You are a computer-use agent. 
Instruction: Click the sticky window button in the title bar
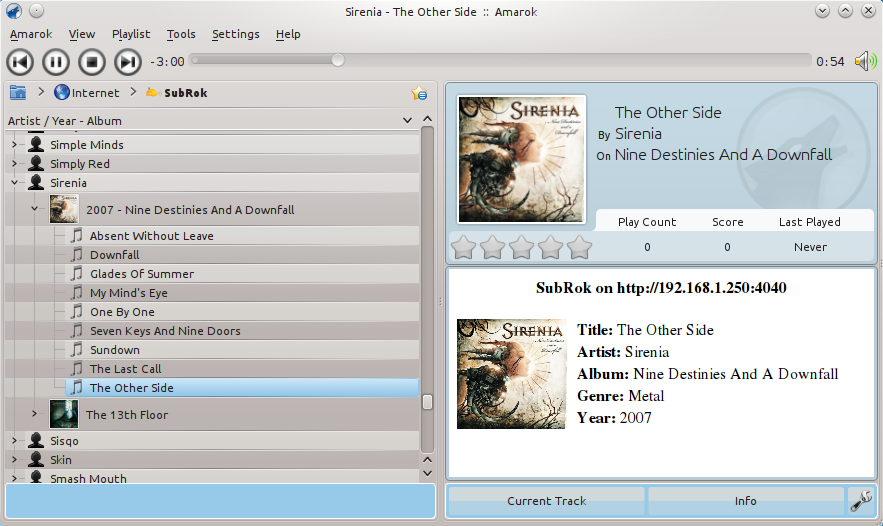[36, 11]
